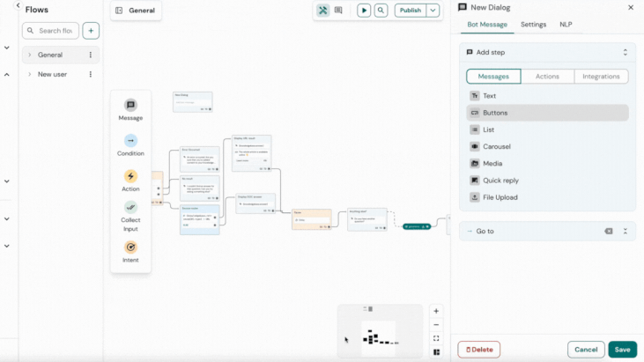Switch to the Settings tab
Screen dimensions: 644x362
(x=533, y=25)
